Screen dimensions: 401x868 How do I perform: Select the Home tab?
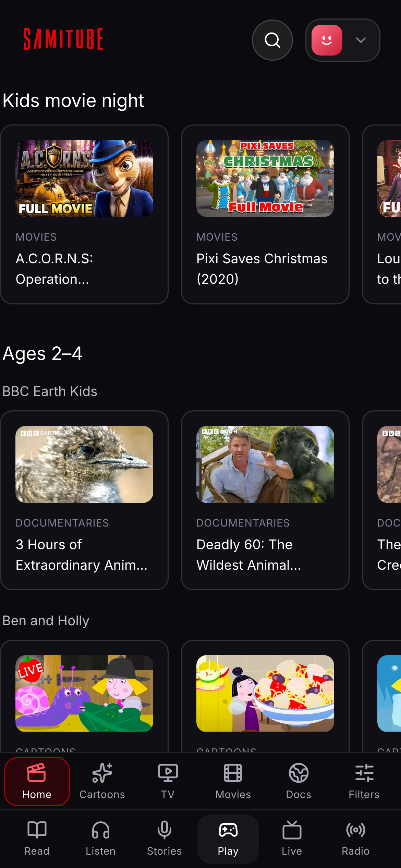point(37,781)
